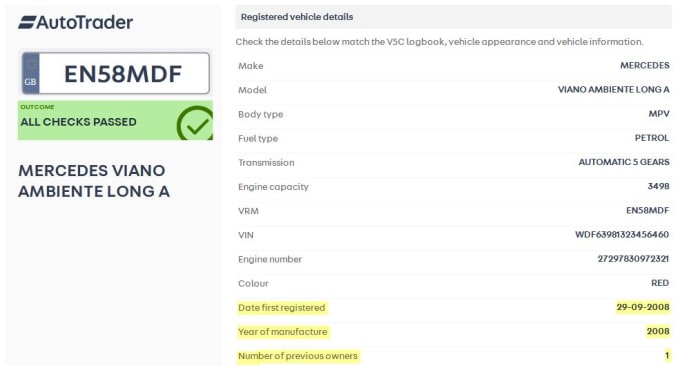The height and width of the screenshot is (366, 680).
Task: Select the Model value VIANO AMBIENTE LONG A
Action: pyautogui.click(x=613, y=90)
